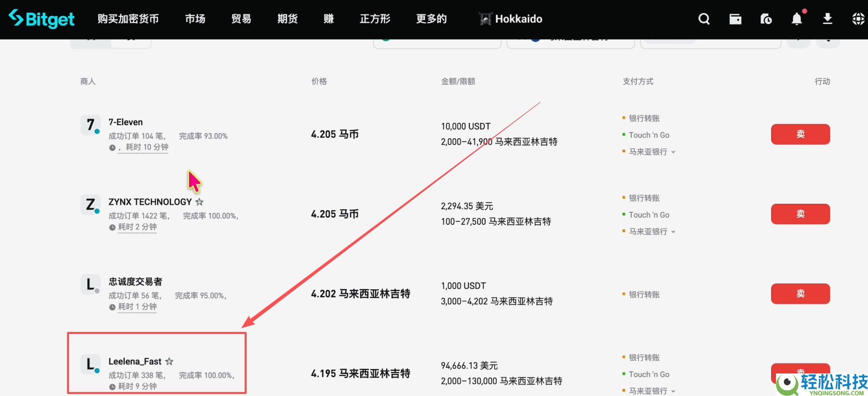
Task: Click 耗时 9 分钟 text of Leelena_Fast
Action: click(x=137, y=386)
